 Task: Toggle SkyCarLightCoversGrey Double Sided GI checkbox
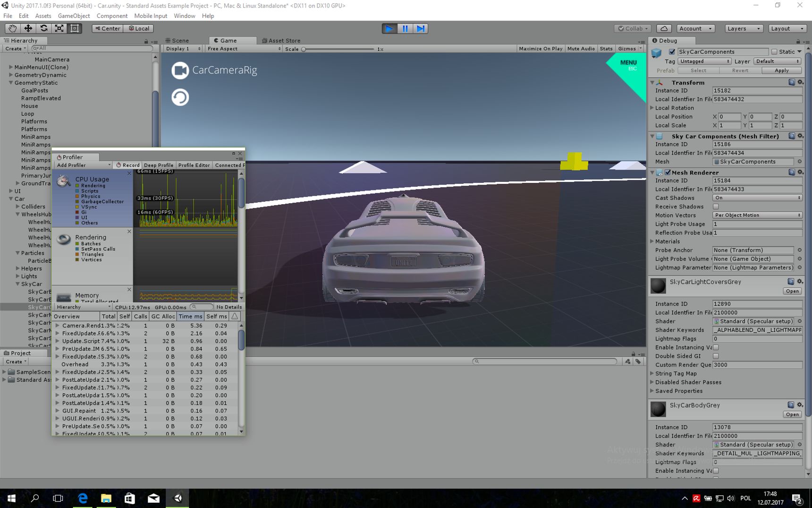pos(716,356)
